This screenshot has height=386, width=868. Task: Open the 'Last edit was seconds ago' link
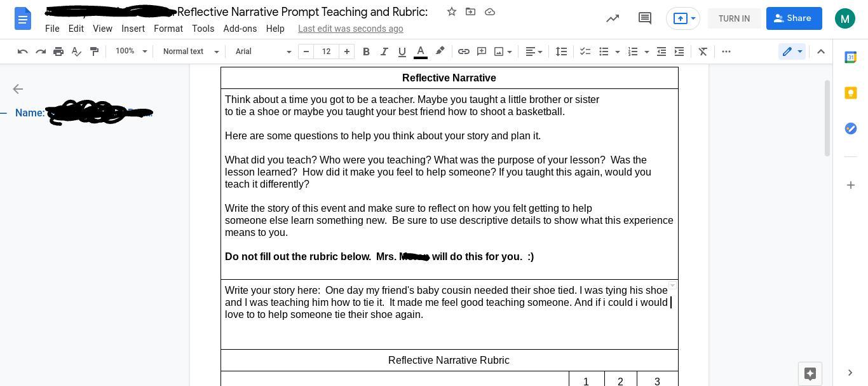click(x=350, y=29)
